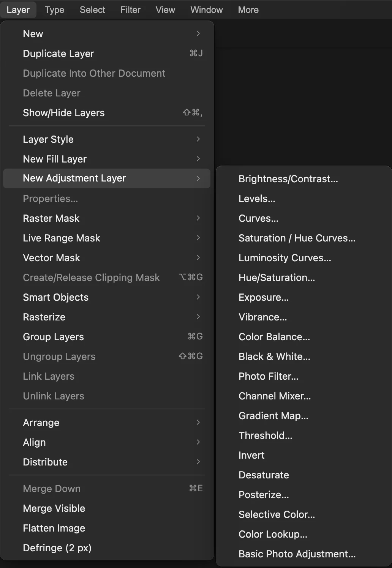Expand the Layer Style submenu
Viewport: 392px width, 568px height.
[107, 139]
